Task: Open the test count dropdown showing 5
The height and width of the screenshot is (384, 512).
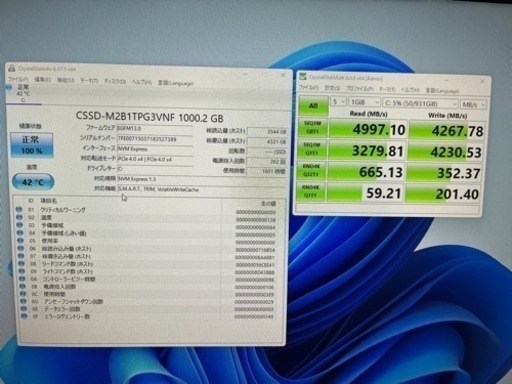Action: 339,101
